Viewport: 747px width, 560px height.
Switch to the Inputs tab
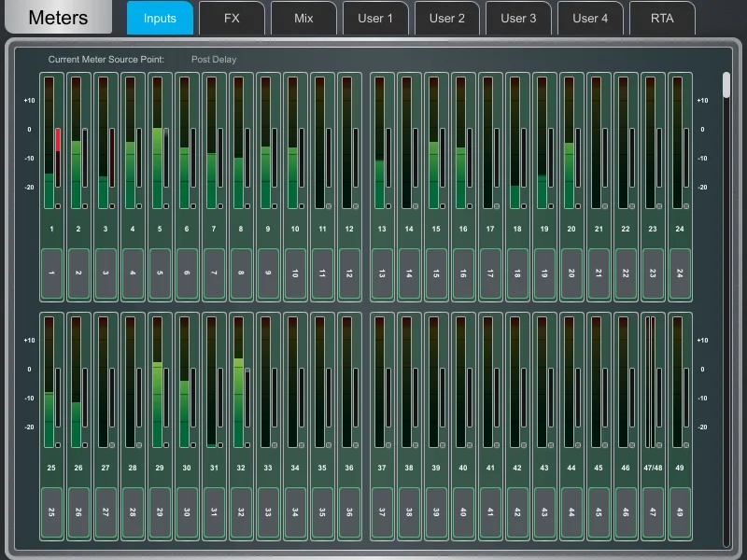coord(160,18)
